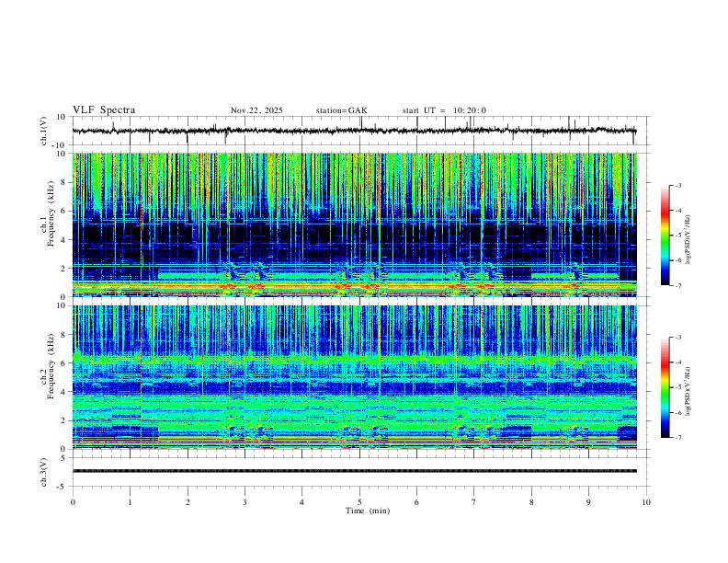Select the ch.1 'Frequency (kHz)' axis label
This screenshot has width=728, height=563.
click(51, 213)
